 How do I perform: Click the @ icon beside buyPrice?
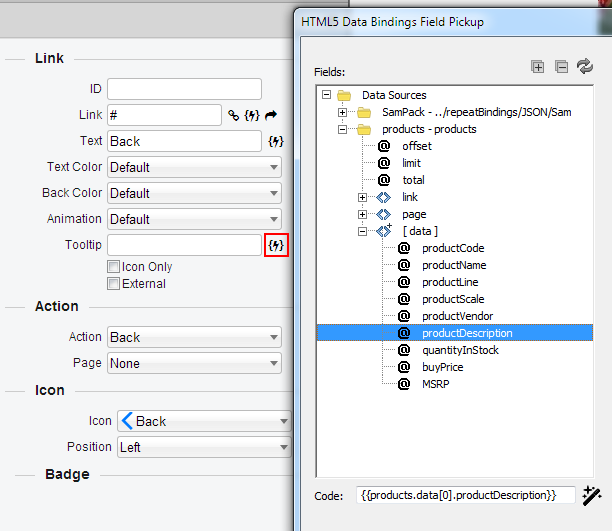tap(404, 367)
